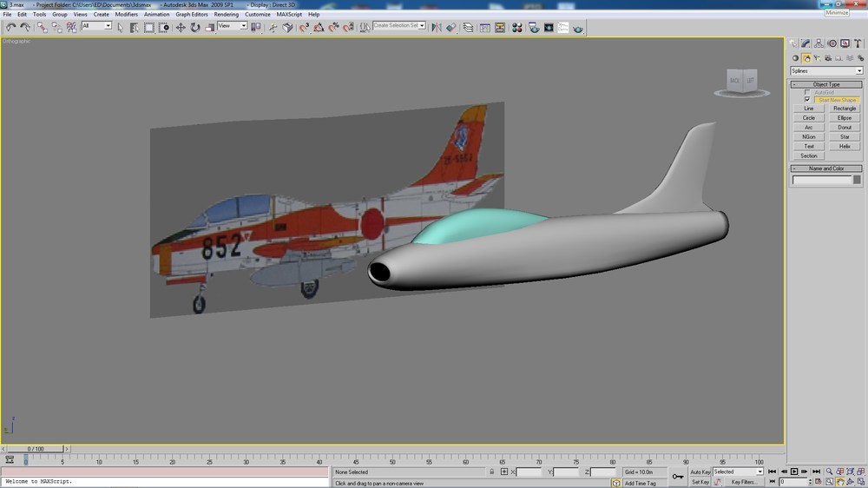
Task: Toggle the Auto Key animation mode
Action: 700,472
